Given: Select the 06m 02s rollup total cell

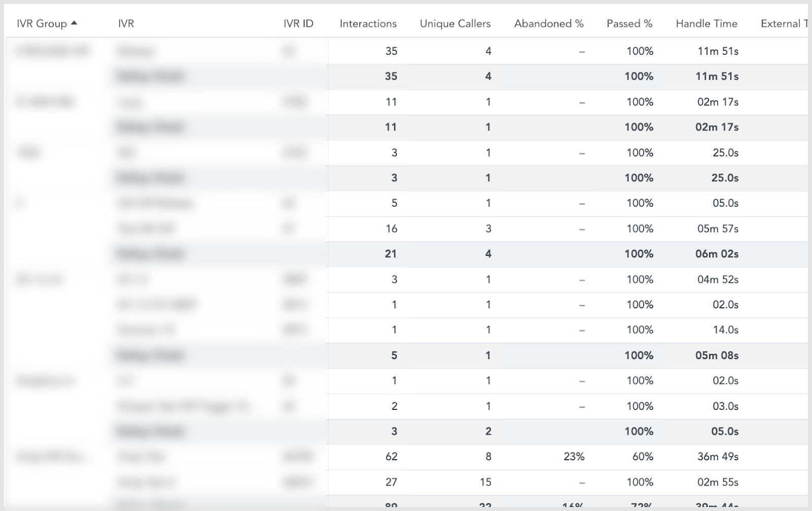Looking at the screenshot, I should (x=717, y=254).
